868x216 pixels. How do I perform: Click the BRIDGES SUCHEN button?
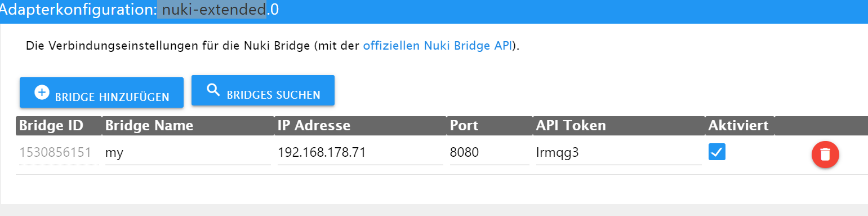(263, 90)
